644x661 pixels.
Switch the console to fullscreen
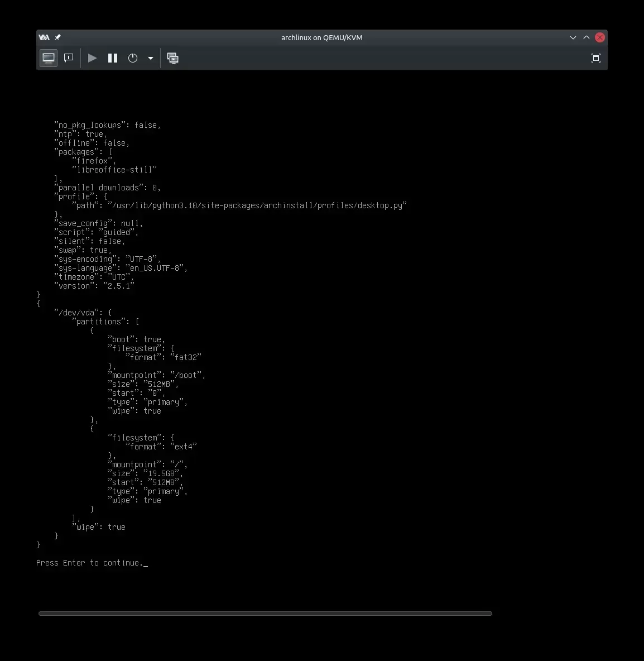(x=595, y=58)
